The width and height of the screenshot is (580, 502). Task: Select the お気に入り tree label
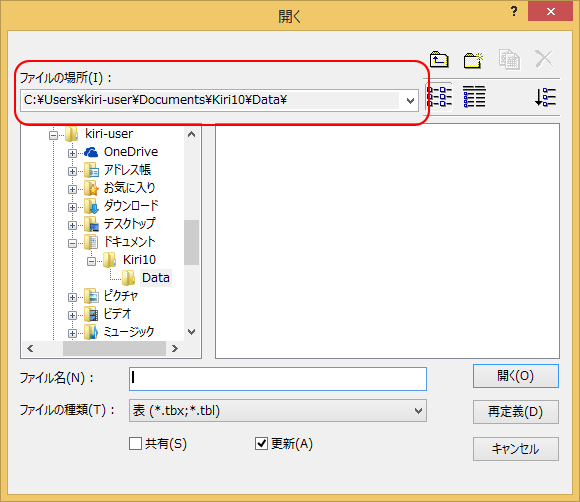point(129,188)
